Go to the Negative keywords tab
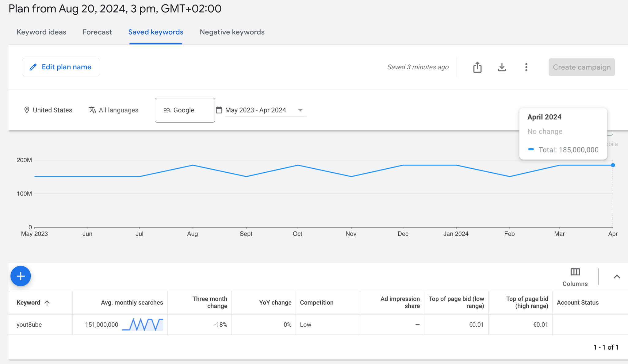The width and height of the screenshot is (628, 364). pyautogui.click(x=232, y=32)
